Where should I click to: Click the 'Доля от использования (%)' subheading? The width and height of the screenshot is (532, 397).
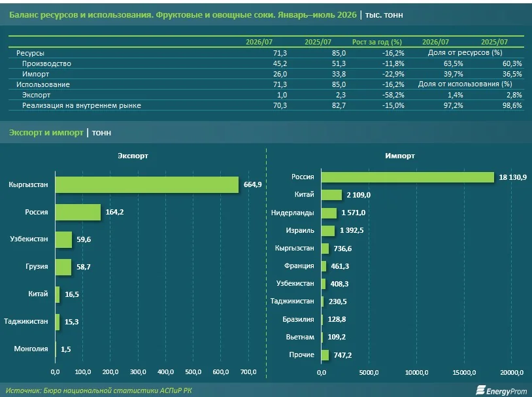click(465, 84)
